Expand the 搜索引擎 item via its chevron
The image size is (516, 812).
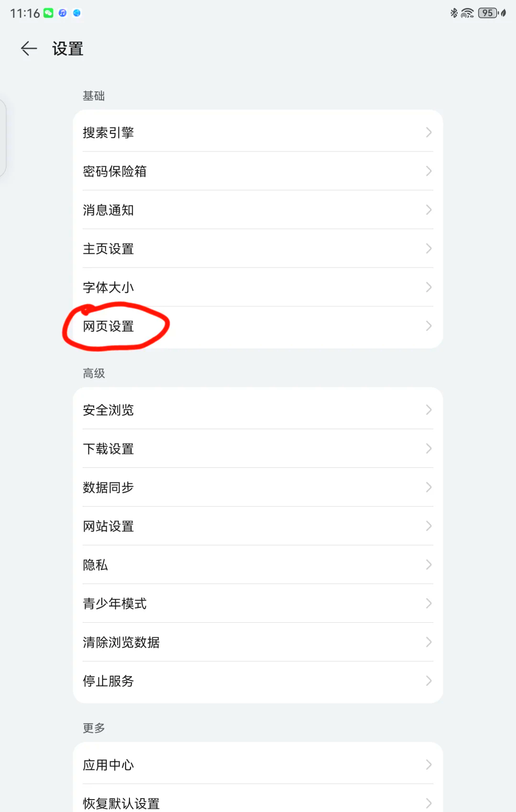[428, 132]
